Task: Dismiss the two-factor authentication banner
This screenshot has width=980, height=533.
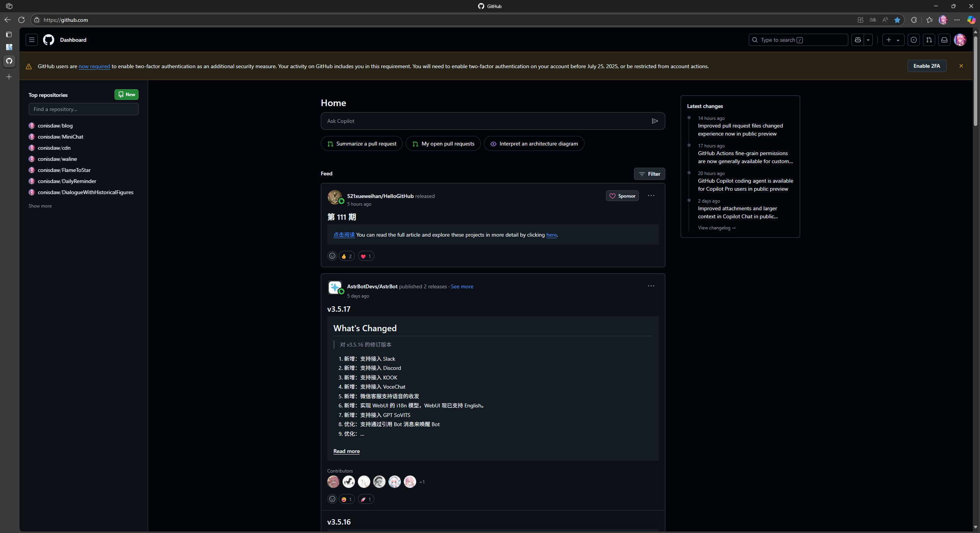Action: pos(961,66)
